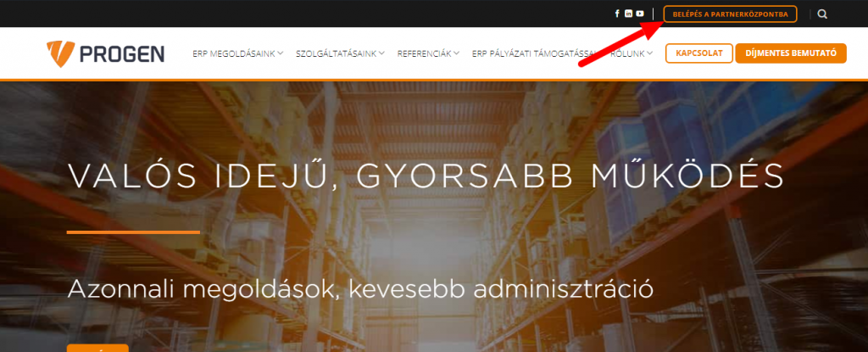Expand the Rólunk chevron
Image resolution: width=868 pixels, height=352 pixels.
coord(650,53)
